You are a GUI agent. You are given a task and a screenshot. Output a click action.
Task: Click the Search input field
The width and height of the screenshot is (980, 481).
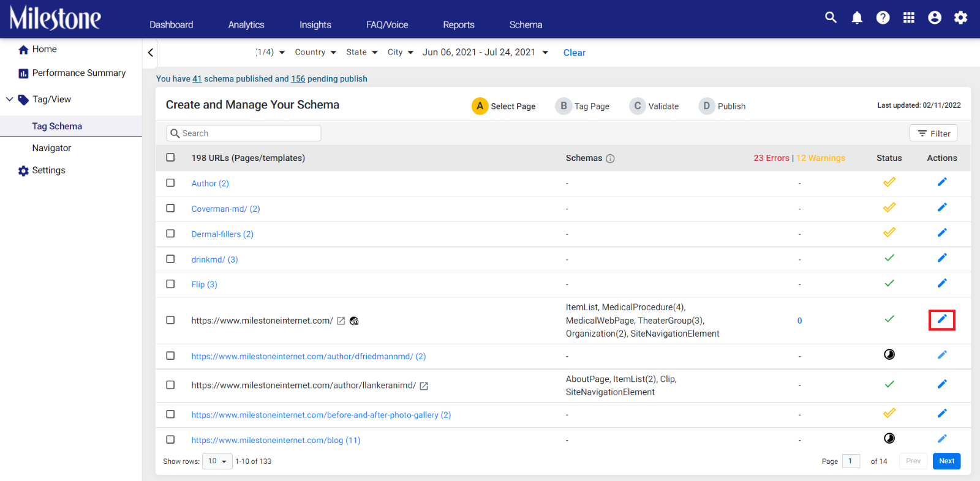[x=243, y=133]
